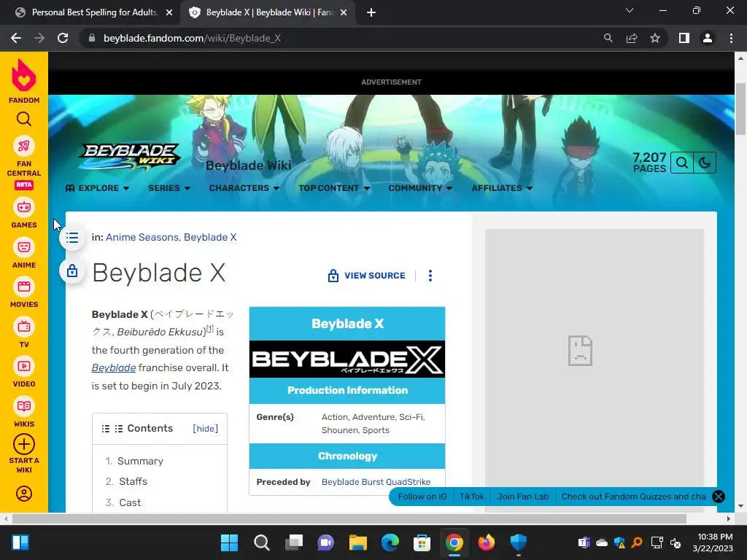Jump to Summary section in Contents
The width and height of the screenshot is (747, 560).
coord(140,461)
